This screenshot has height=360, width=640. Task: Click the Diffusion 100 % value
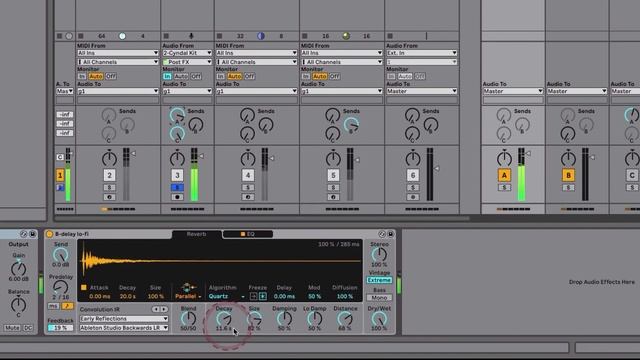(x=345, y=296)
